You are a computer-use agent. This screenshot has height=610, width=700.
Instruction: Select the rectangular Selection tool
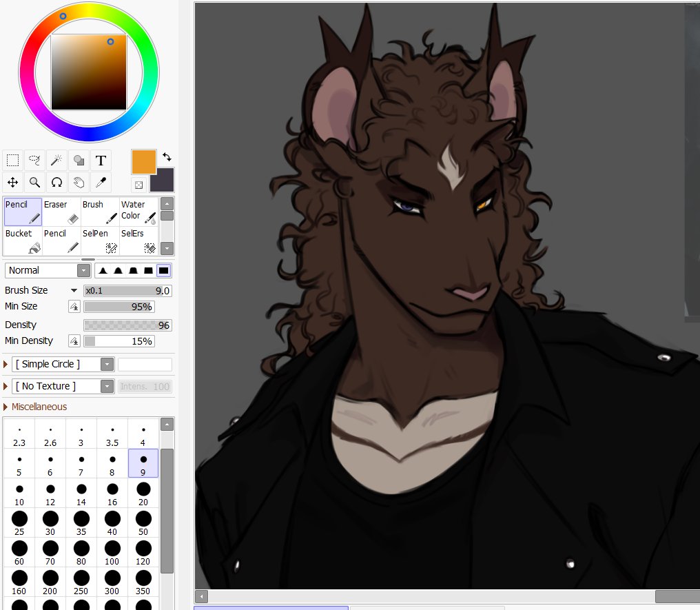[12, 160]
